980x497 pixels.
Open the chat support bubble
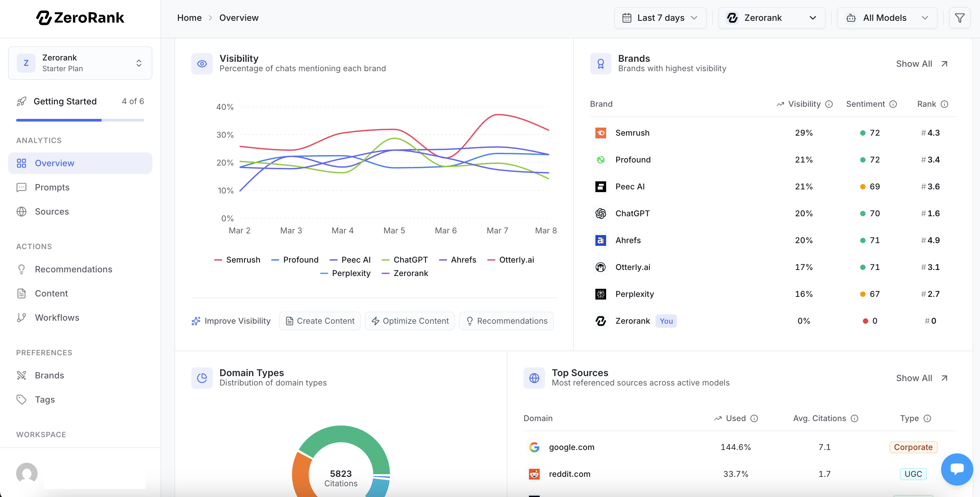tap(957, 469)
